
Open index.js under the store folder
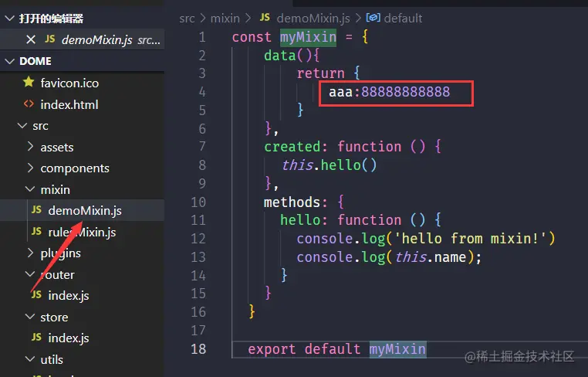click(x=68, y=338)
